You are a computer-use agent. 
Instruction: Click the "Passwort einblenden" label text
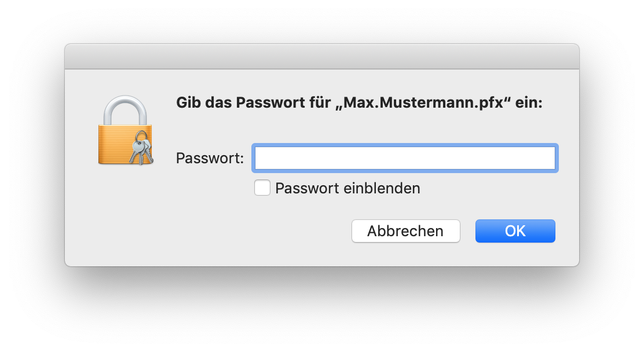tap(347, 188)
